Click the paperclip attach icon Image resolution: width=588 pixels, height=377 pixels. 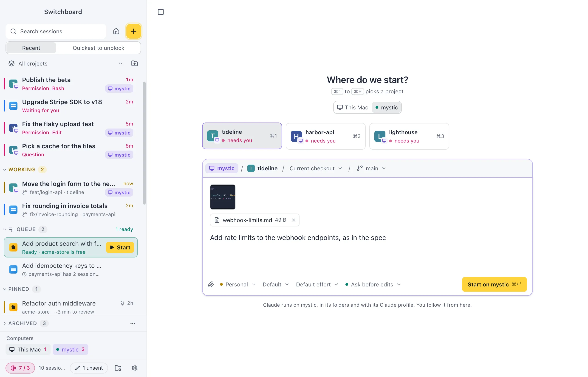[x=211, y=284]
